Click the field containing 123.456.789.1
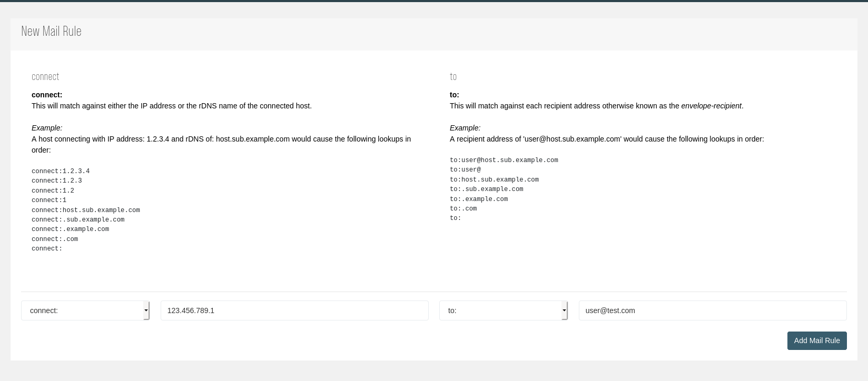Image resolution: width=868 pixels, height=381 pixels. point(294,310)
